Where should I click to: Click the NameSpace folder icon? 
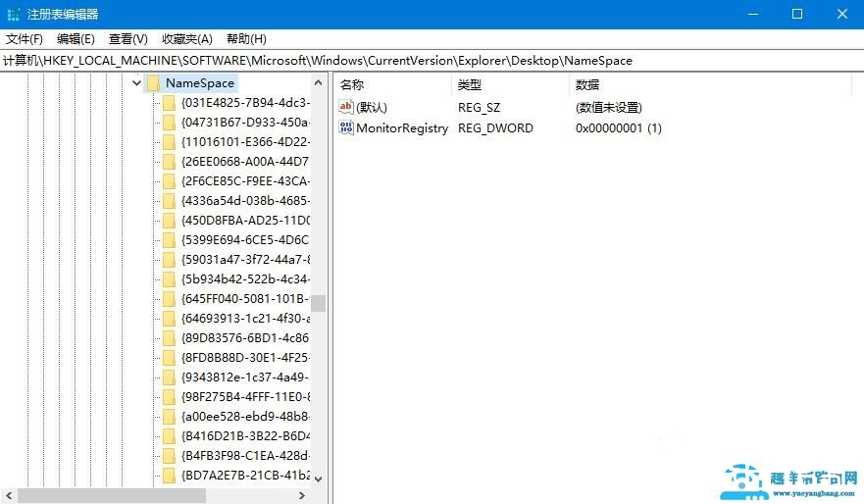tap(153, 83)
